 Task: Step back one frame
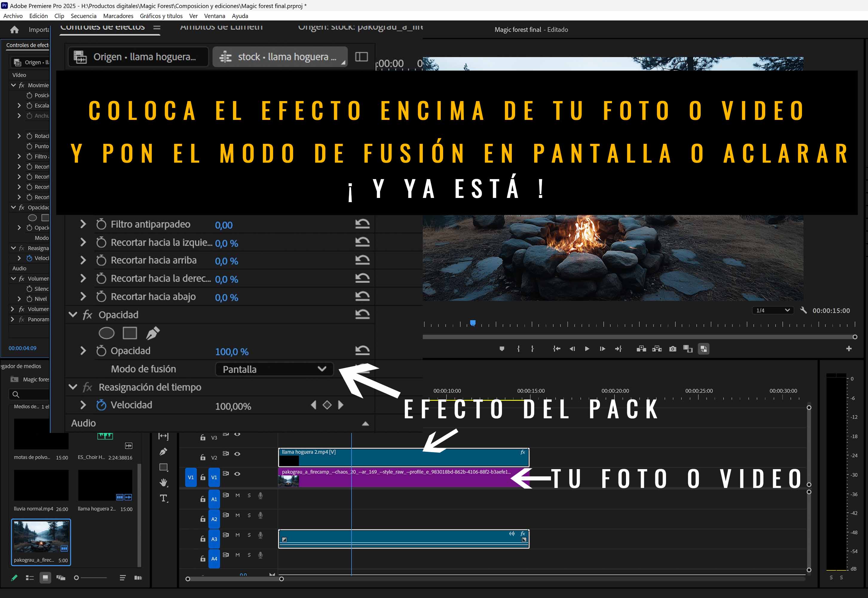572,349
